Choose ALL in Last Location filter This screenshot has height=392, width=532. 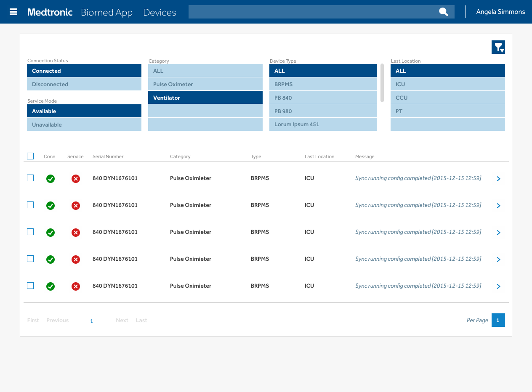[x=448, y=71]
